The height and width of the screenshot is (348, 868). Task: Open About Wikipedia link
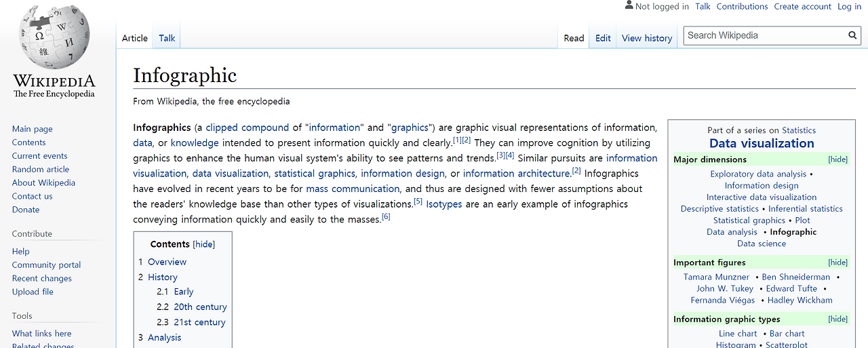(x=43, y=183)
